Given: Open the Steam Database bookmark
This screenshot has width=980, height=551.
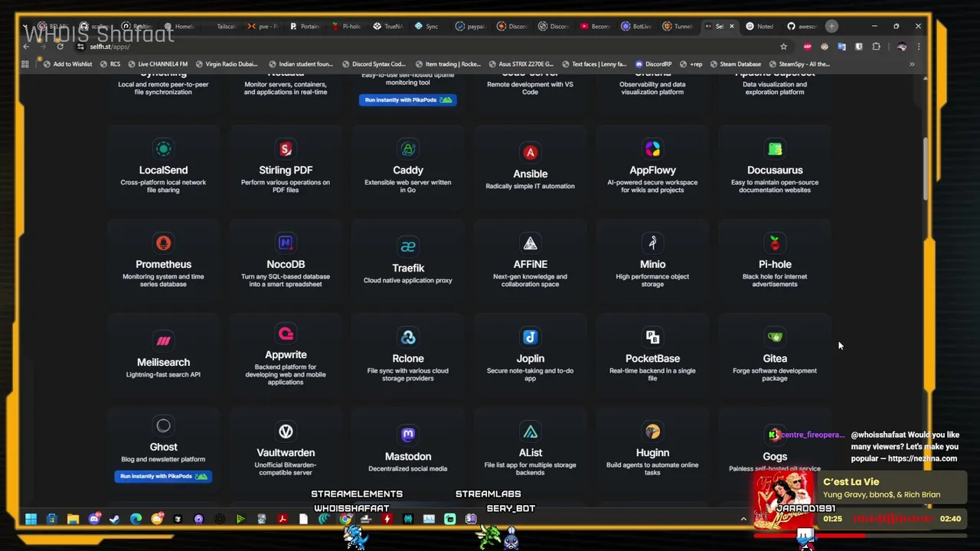Looking at the screenshot, I should [735, 64].
